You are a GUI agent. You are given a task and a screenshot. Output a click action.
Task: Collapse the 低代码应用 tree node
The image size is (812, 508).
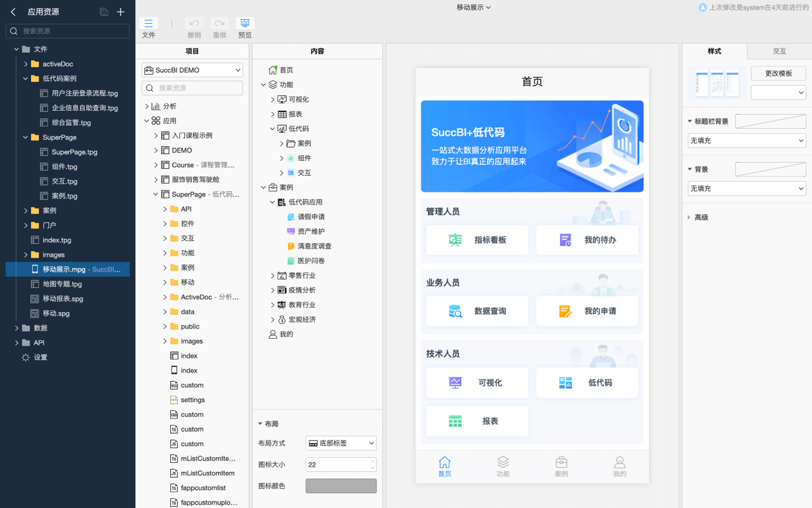pos(273,202)
